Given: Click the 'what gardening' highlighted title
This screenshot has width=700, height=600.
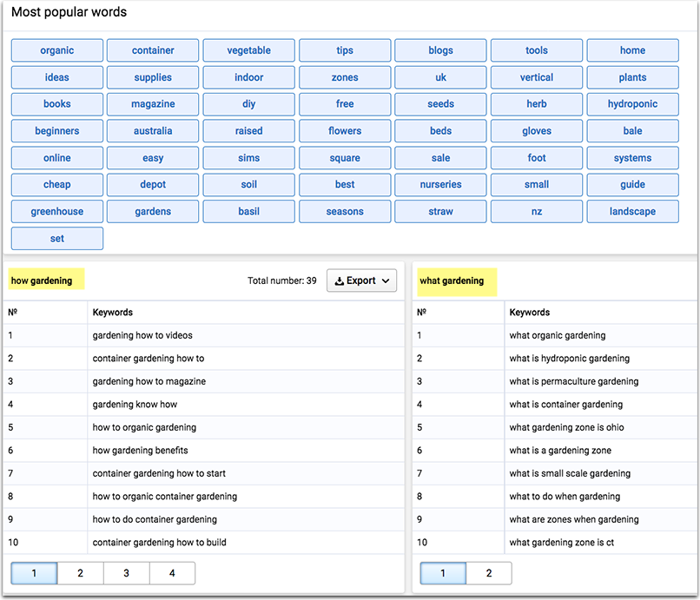Looking at the screenshot, I should tap(452, 280).
